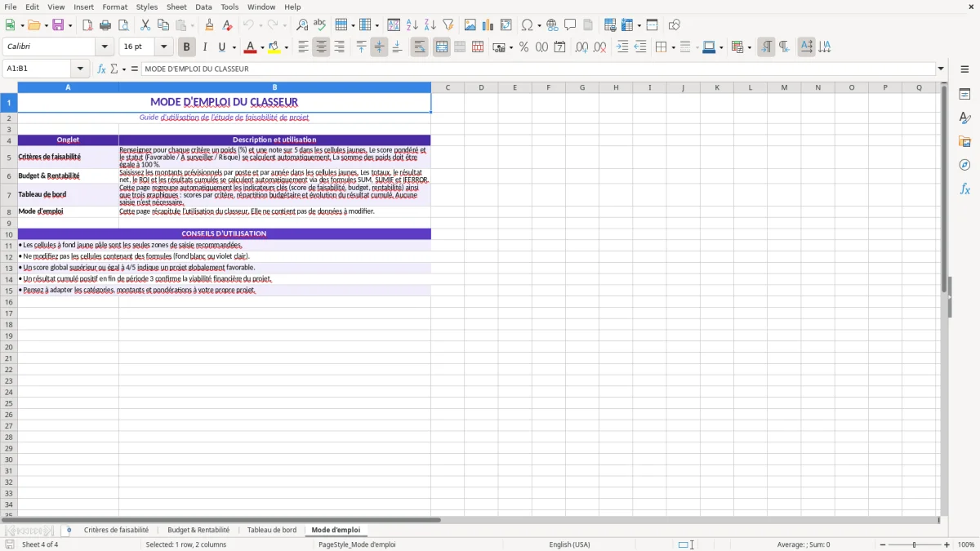Open Background Color dropdown arrow
980x551 pixels.
coord(286,47)
